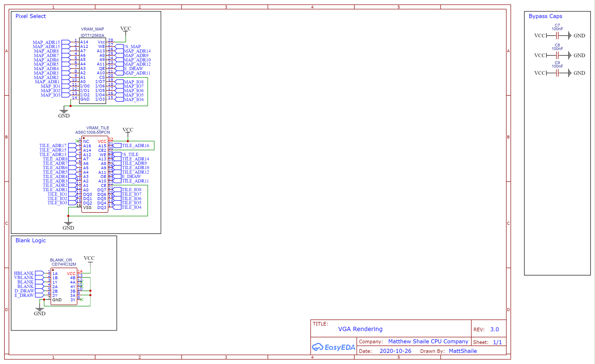This screenshot has width=595, height=364.
Task: Select the VCC power symbol above VRAM_TILE
Action: pyautogui.click(x=128, y=132)
